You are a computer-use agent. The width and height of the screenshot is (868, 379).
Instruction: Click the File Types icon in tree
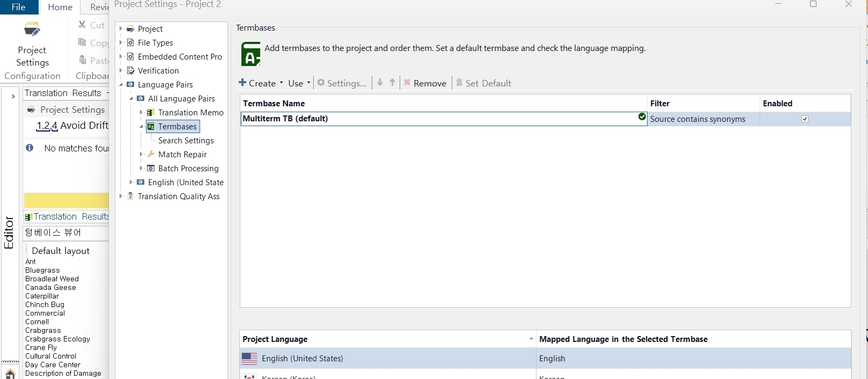(x=130, y=43)
